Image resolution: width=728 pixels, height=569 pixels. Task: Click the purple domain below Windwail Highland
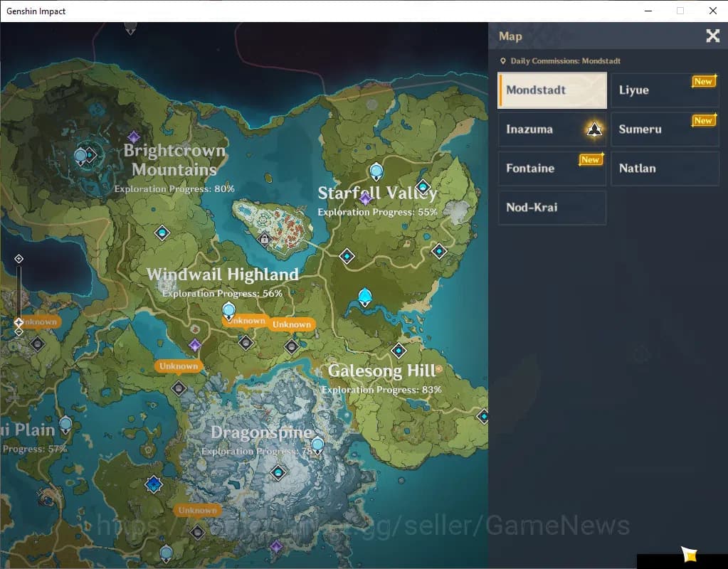click(x=195, y=345)
